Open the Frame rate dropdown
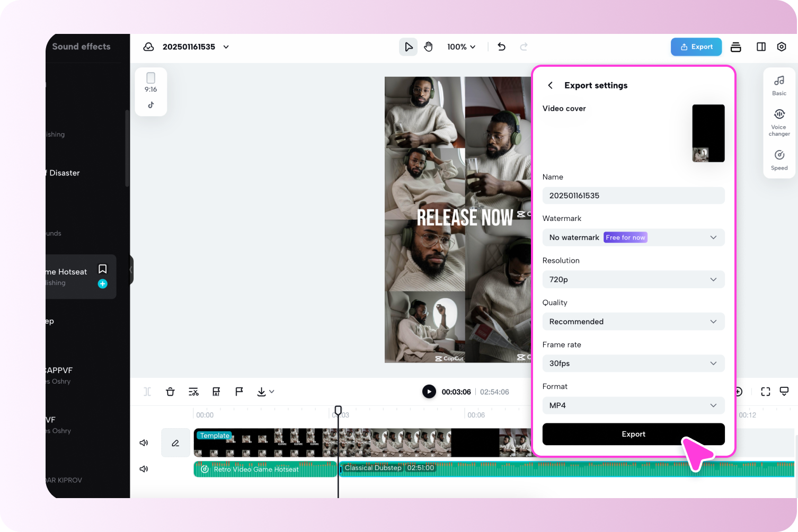This screenshot has height=532, width=798. coord(633,363)
